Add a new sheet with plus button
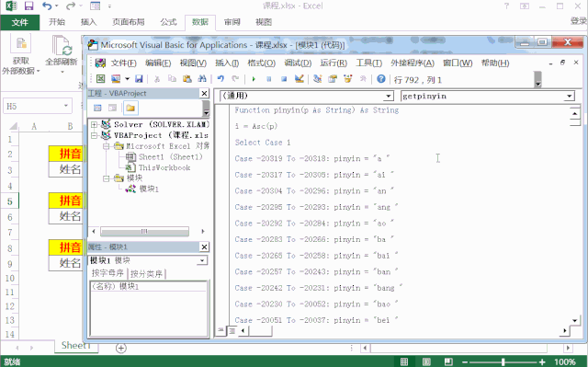588x367 pixels. 120,349
